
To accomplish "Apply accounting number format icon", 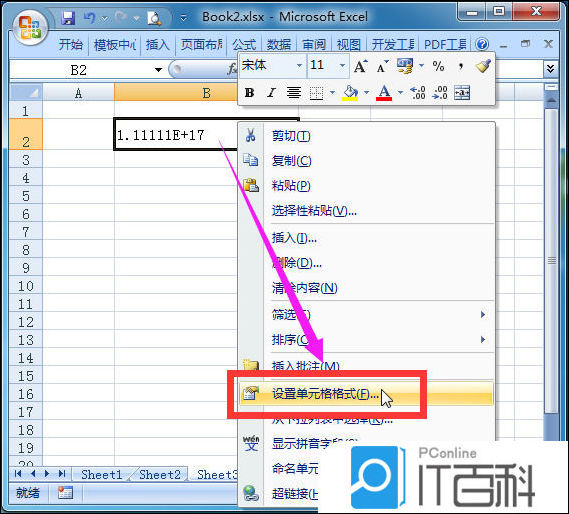I will point(405,66).
